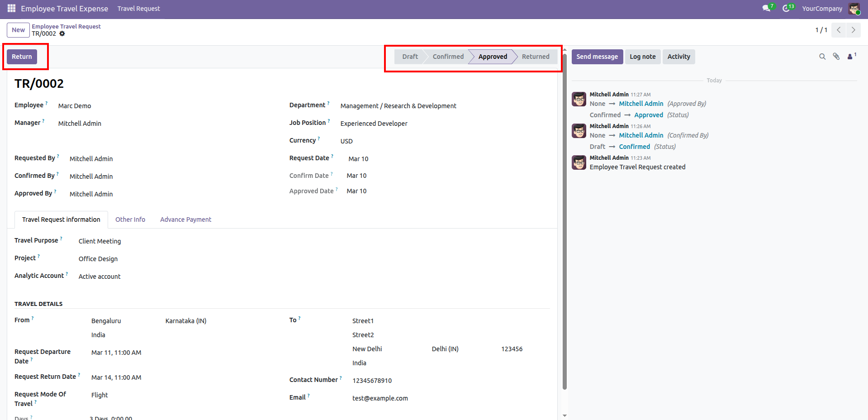Image resolution: width=868 pixels, height=420 pixels.
Task: Go to the next record arrow
Action: [853, 30]
